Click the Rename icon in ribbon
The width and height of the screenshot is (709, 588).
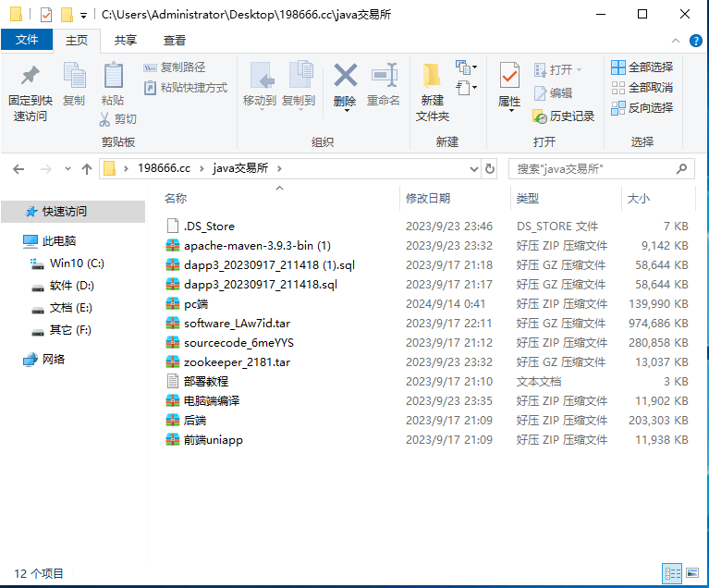pyautogui.click(x=383, y=77)
